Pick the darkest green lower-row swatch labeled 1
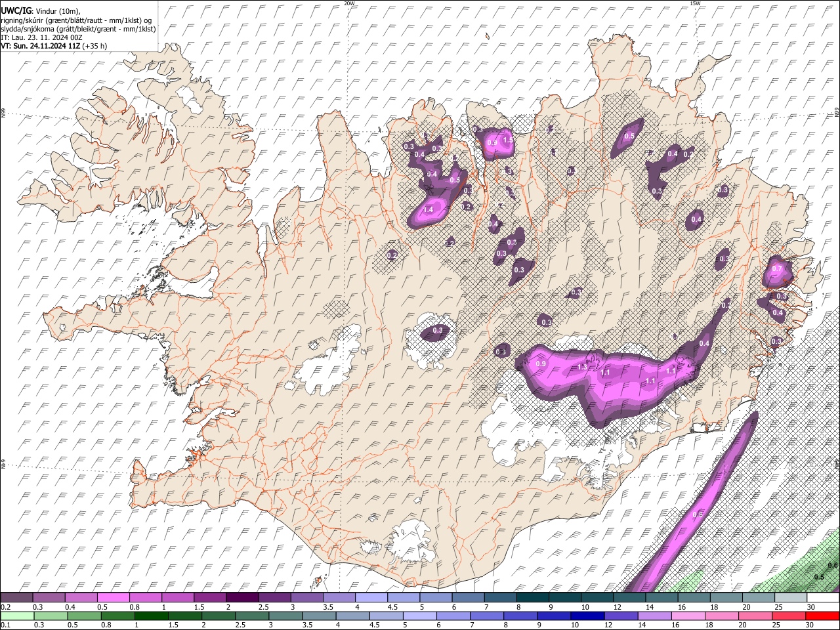This screenshot has width=840, height=630. click(151, 616)
